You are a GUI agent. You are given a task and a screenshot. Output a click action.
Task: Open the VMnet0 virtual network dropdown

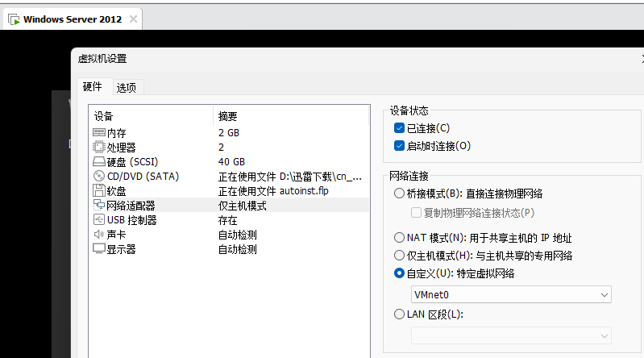pyautogui.click(x=511, y=294)
